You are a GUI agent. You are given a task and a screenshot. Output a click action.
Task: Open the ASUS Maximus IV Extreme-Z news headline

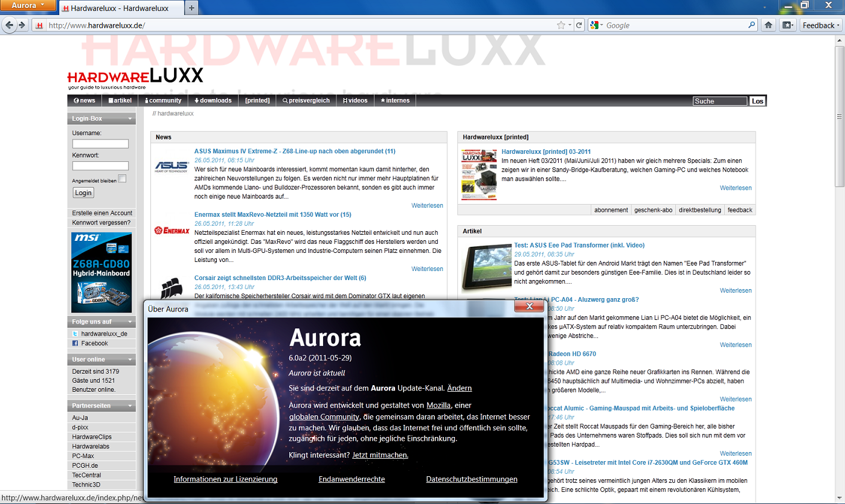[x=295, y=152]
